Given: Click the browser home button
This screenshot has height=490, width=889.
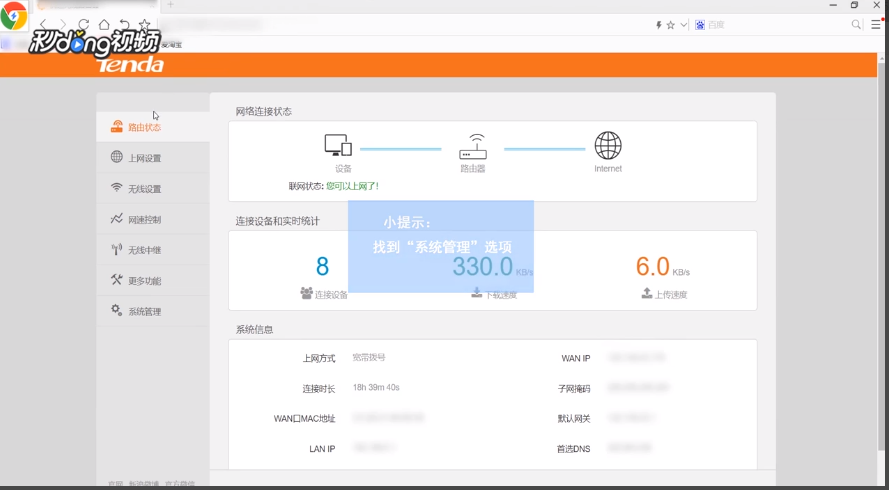Looking at the screenshot, I should pyautogui.click(x=104, y=24).
